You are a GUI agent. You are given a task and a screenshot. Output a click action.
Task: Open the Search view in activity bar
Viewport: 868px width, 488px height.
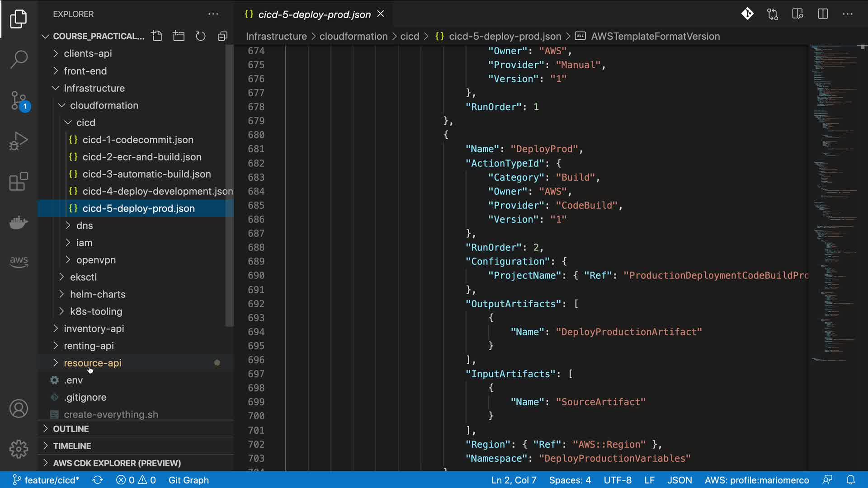[19, 59]
